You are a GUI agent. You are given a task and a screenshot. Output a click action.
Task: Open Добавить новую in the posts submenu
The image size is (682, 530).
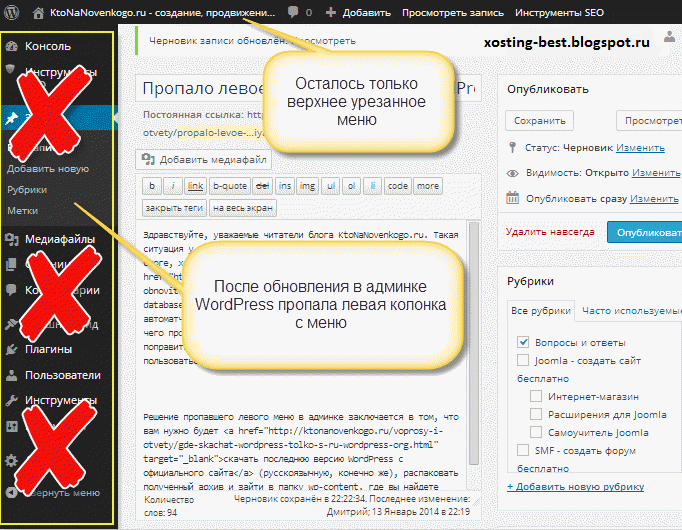[48, 169]
